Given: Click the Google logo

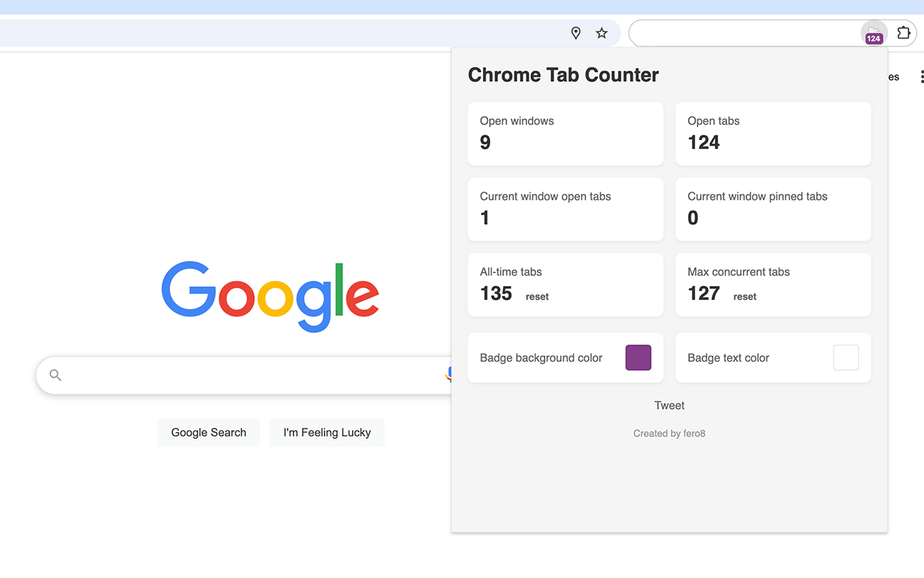Looking at the screenshot, I should pos(270,296).
